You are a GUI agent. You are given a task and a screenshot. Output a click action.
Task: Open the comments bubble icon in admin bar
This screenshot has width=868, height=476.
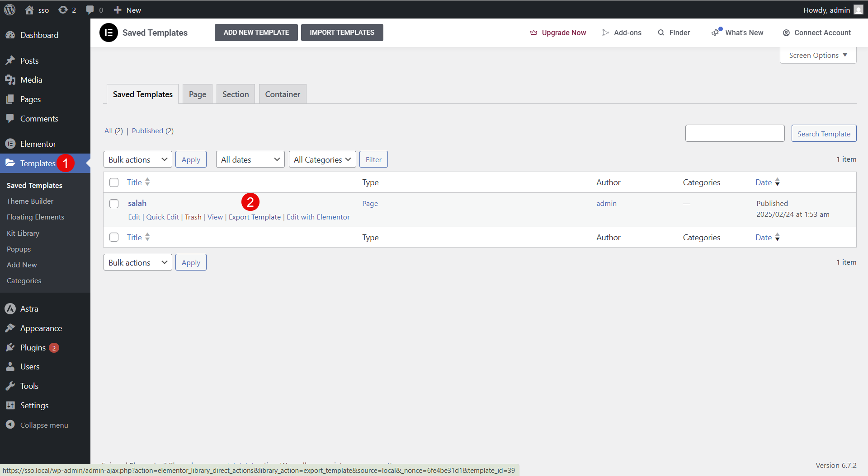click(x=90, y=10)
